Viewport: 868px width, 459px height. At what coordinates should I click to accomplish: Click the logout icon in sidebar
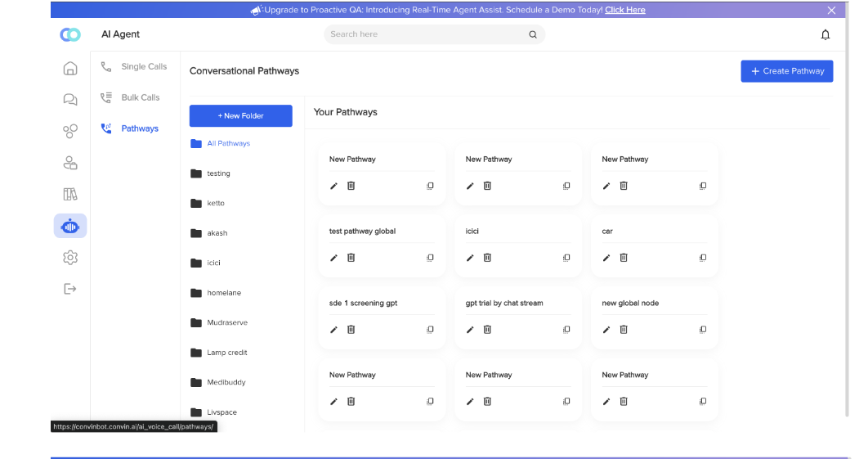[x=70, y=289]
